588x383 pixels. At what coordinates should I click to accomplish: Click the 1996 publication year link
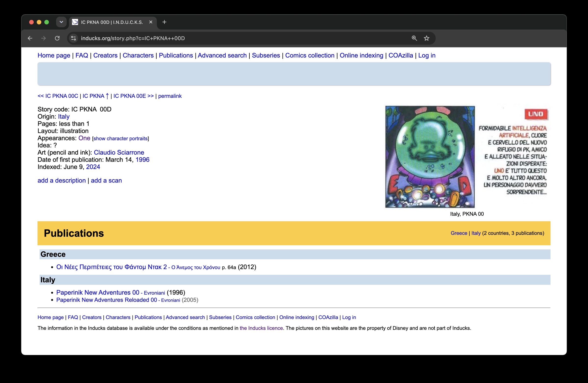tap(143, 160)
